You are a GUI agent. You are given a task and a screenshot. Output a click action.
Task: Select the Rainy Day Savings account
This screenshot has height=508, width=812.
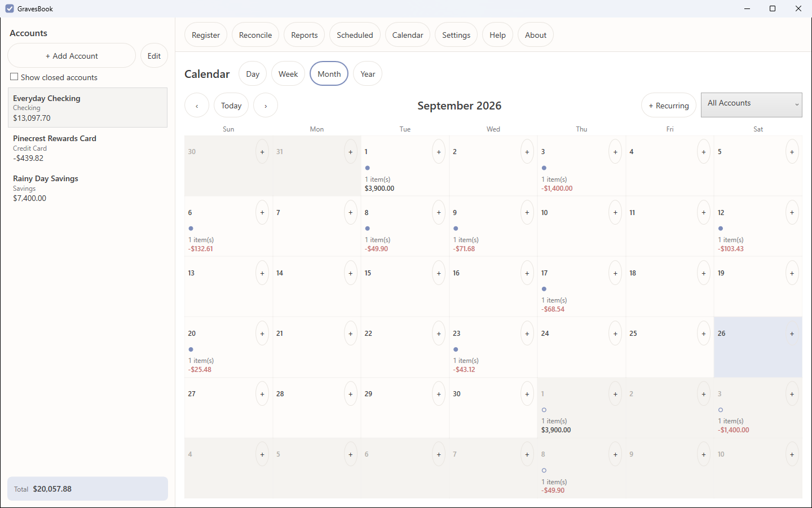tap(87, 188)
